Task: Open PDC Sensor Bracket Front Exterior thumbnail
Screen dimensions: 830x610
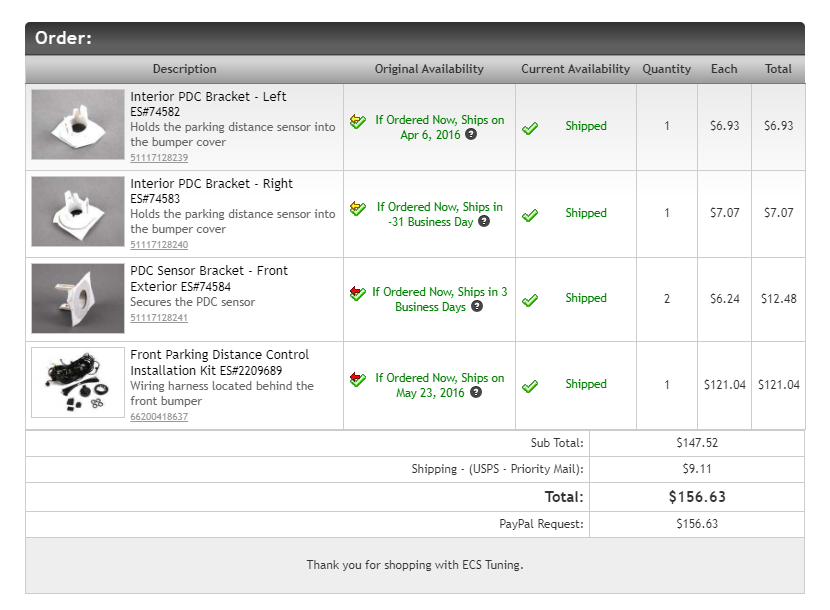Action: 78,298
